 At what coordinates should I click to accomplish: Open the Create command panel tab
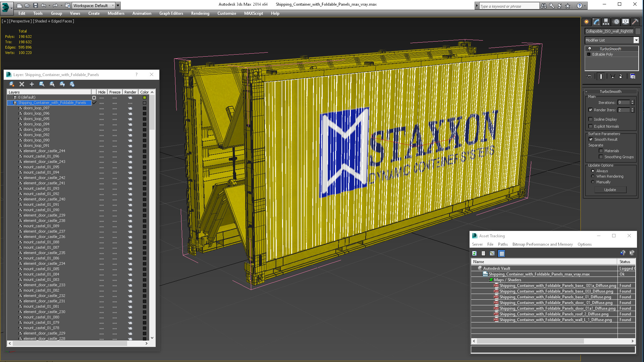(586, 22)
